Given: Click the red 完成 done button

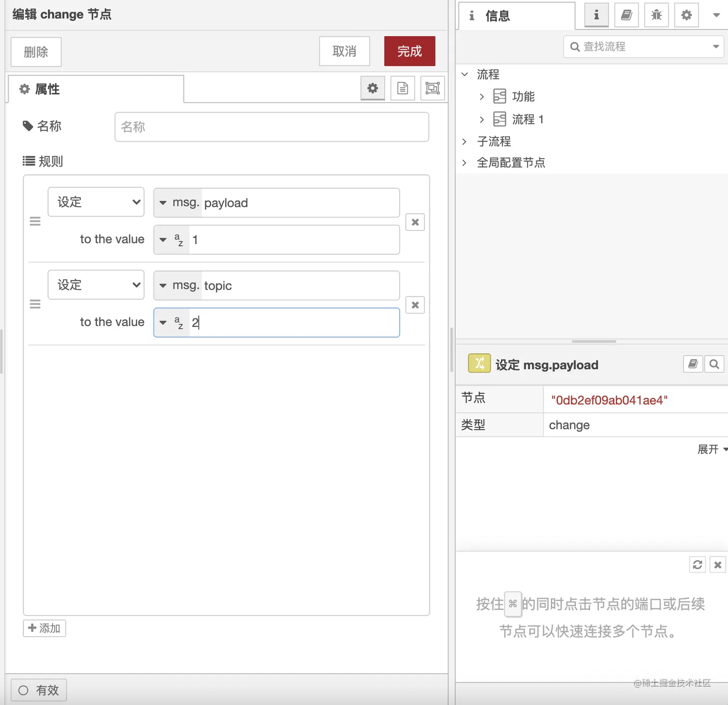Looking at the screenshot, I should (410, 51).
